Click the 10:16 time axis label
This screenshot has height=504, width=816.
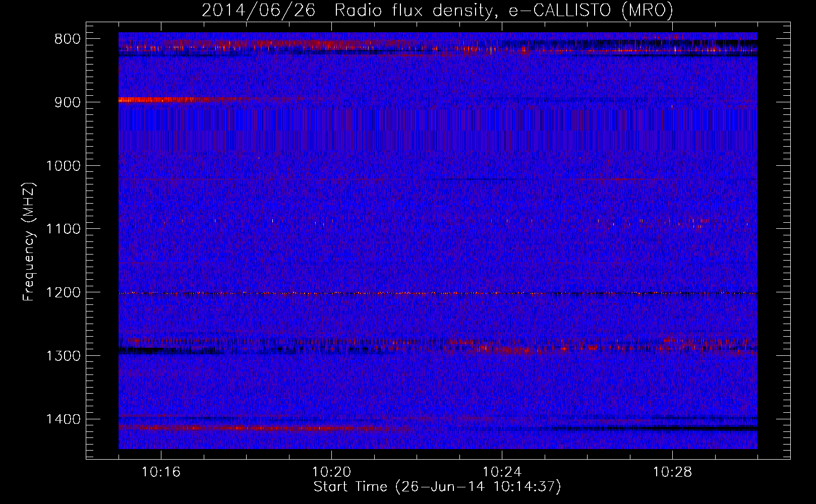click(x=161, y=472)
